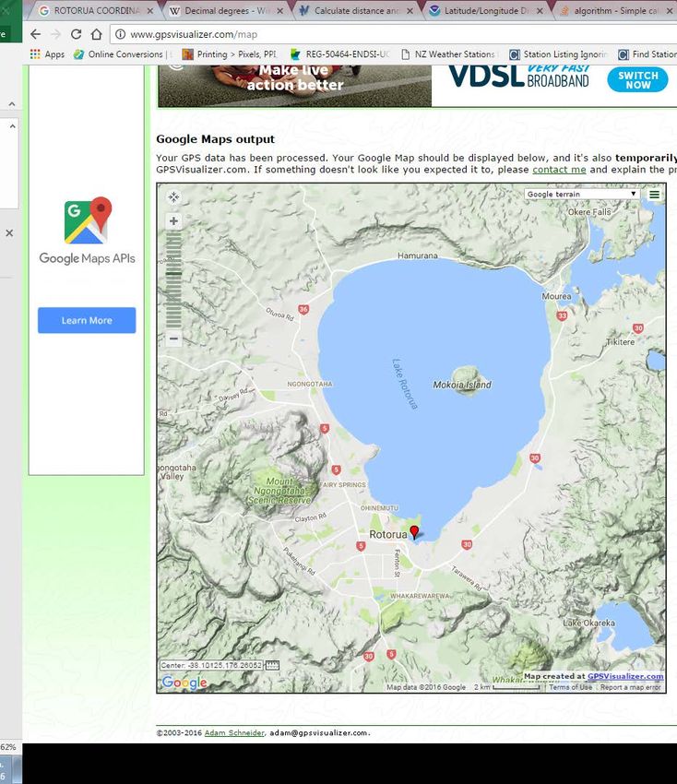This screenshot has width=677, height=784.
Task: Switch to the algorithm - Simple tab
Action: pyautogui.click(x=615, y=10)
